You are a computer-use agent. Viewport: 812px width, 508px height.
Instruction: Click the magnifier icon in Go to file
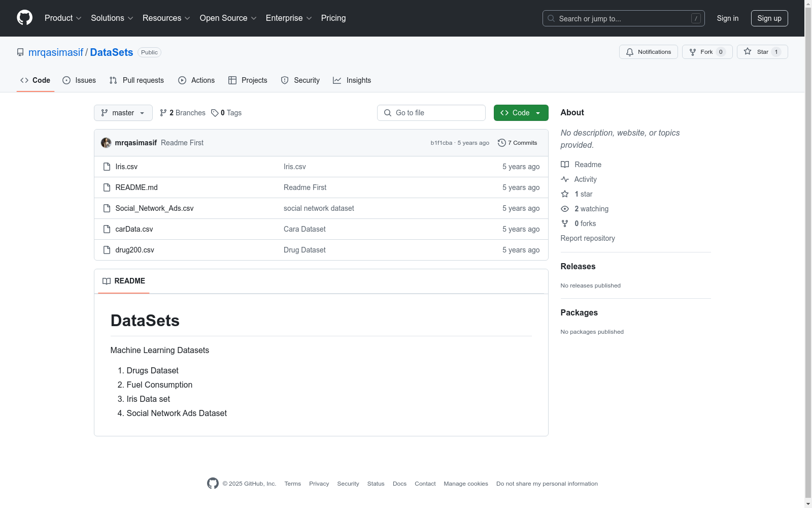point(388,113)
